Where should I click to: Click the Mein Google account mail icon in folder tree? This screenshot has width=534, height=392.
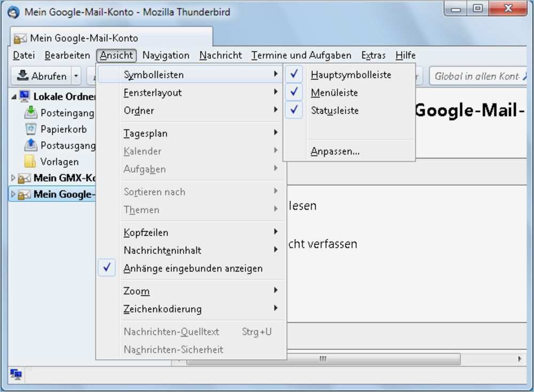(24, 194)
